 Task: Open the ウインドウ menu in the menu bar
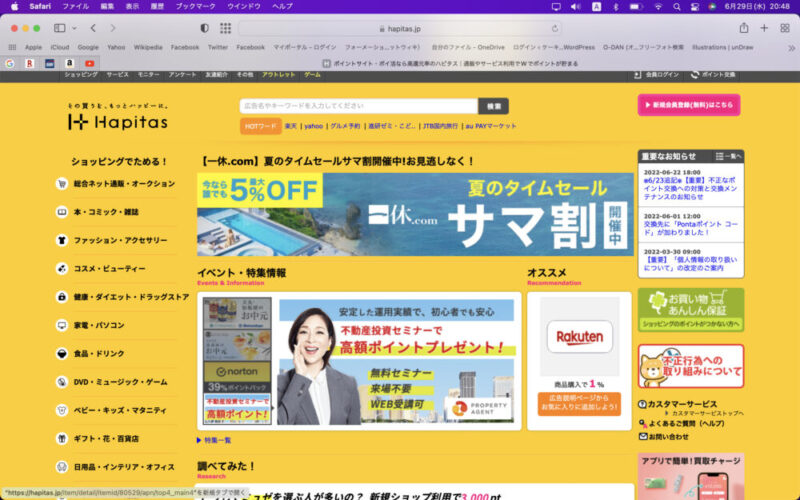tap(244, 7)
